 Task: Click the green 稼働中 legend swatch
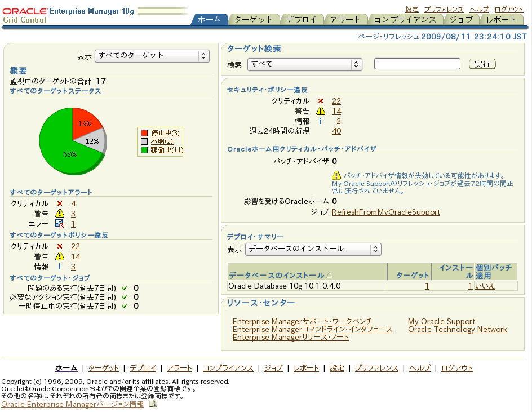144,150
